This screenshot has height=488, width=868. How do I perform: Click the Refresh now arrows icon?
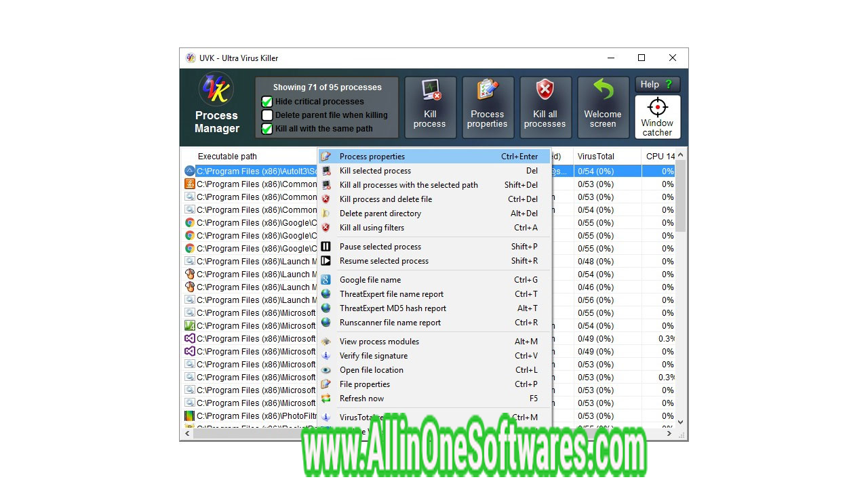[x=326, y=399]
